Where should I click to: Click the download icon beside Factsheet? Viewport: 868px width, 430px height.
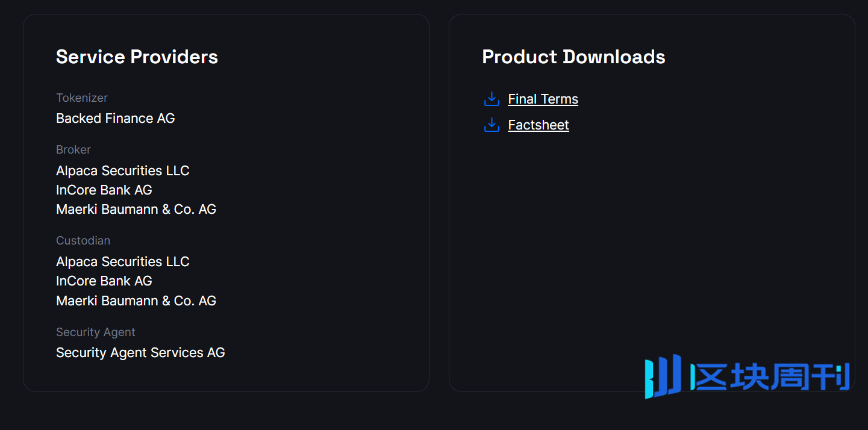click(x=492, y=125)
